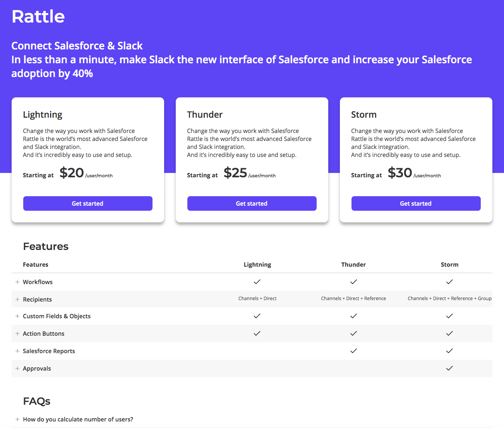Viewport: 504px width, 428px height.
Task: Expand the Salesforce Reports row
Action: pyautogui.click(x=17, y=351)
